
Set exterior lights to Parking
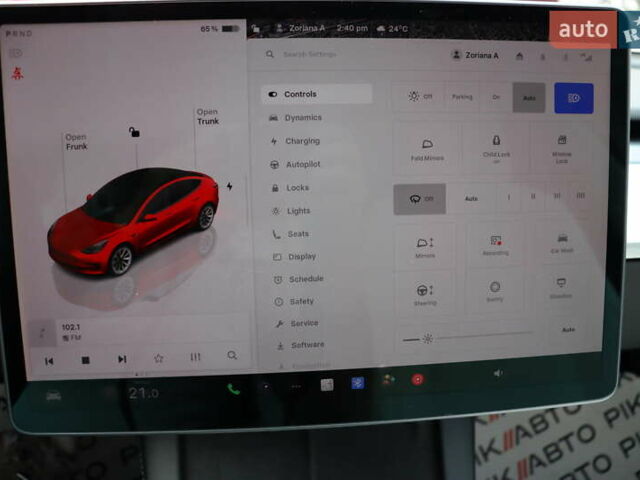click(x=462, y=97)
